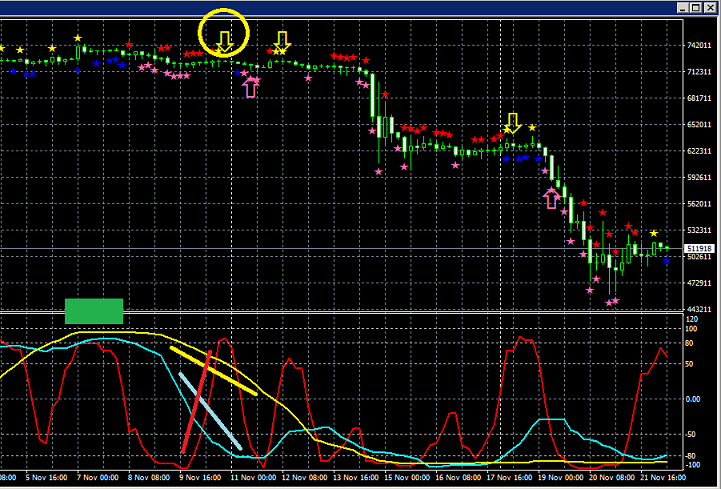The width and height of the screenshot is (721, 489).
Task: Maximize the chart window
Action: [696, 7]
